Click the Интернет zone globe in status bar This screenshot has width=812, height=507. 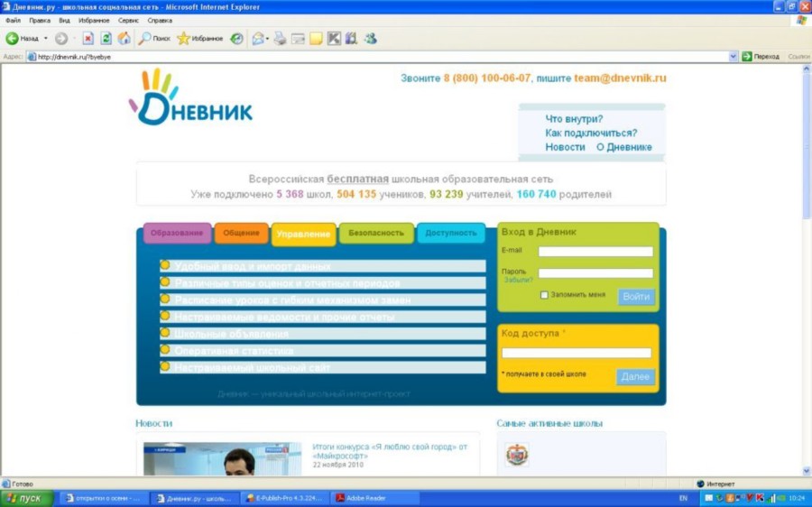(700, 484)
